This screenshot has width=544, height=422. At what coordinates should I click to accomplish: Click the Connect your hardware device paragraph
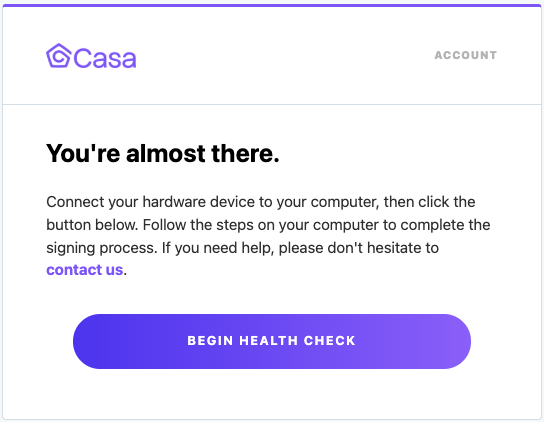click(268, 236)
